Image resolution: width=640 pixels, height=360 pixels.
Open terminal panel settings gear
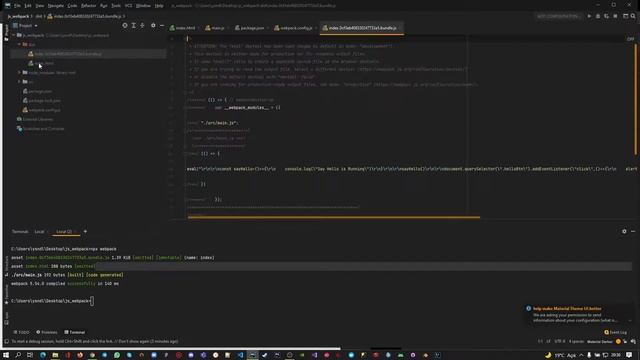click(624, 231)
